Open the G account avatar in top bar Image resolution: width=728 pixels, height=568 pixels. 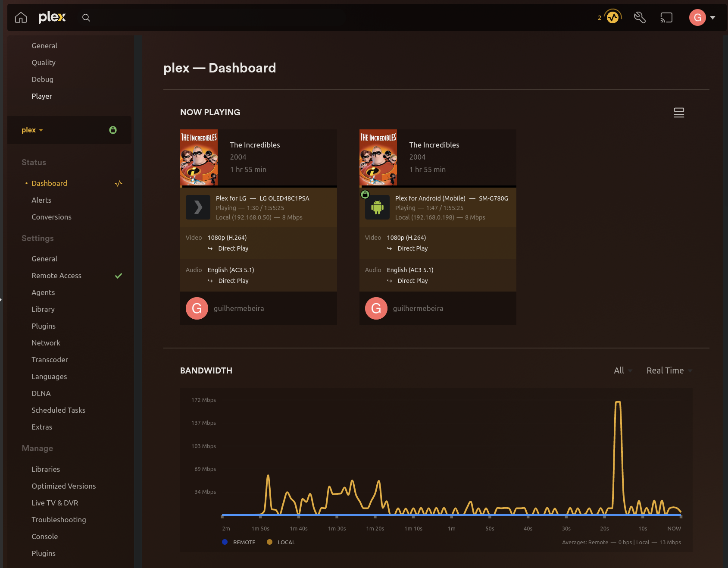697,18
